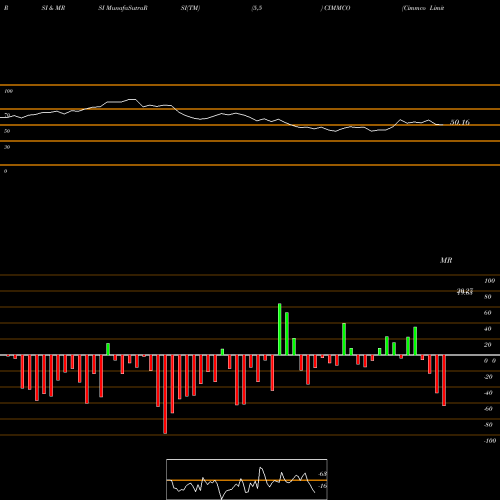Screen dimensions: 500x500
Task: Click the RSI axis label 70
Action: (7, 115)
